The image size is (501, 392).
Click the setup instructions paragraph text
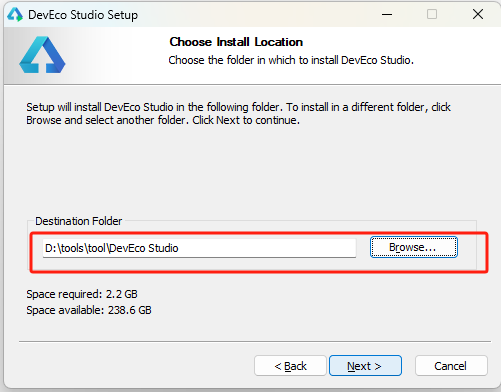pyautogui.click(x=238, y=113)
